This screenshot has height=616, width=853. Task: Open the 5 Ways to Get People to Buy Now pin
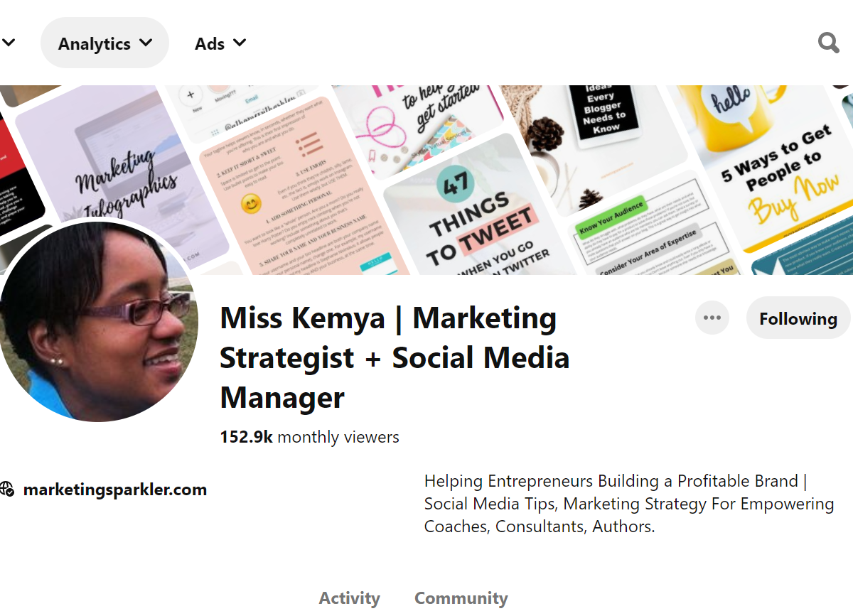(x=775, y=171)
